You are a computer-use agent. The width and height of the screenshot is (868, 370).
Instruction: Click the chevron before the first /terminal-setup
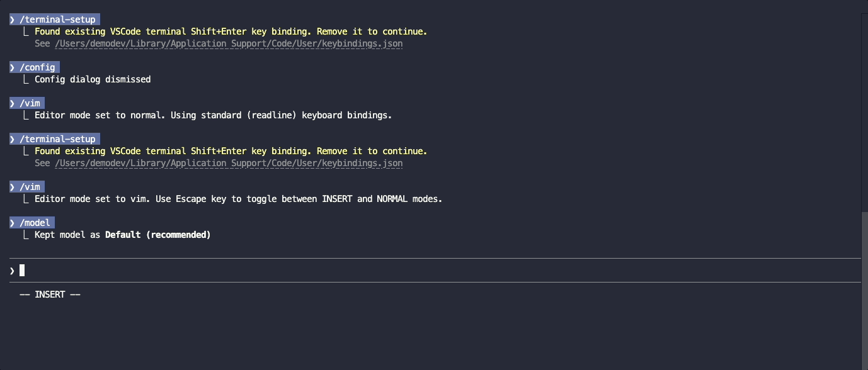coord(12,20)
